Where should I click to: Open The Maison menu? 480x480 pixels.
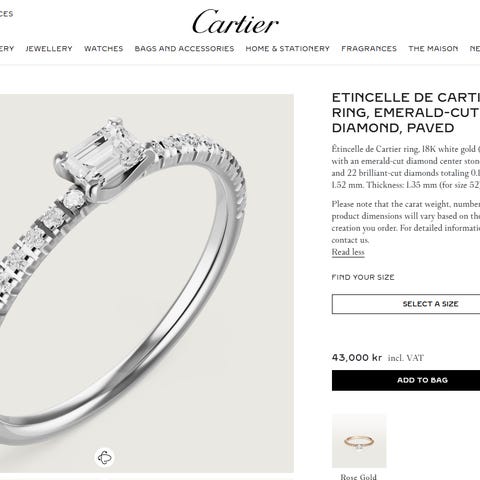click(433, 49)
